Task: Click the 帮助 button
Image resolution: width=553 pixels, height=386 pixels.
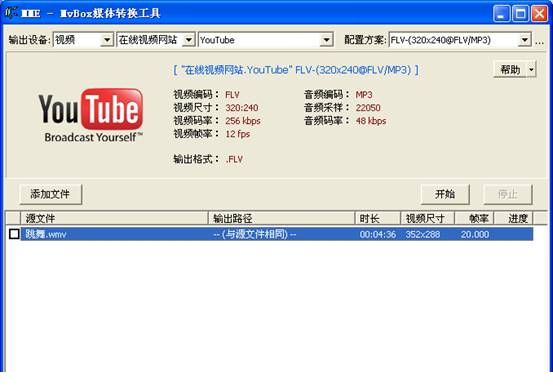Action: [x=510, y=70]
